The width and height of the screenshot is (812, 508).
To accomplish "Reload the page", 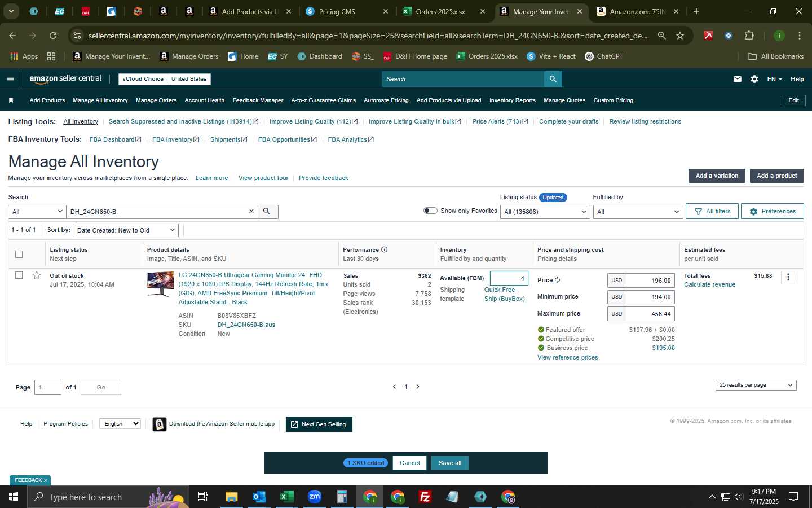I will coord(53,36).
